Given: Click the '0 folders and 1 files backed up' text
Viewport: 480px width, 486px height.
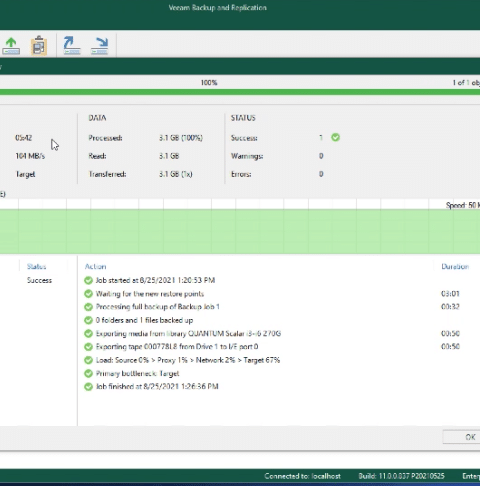Looking at the screenshot, I should click(144, 320).
